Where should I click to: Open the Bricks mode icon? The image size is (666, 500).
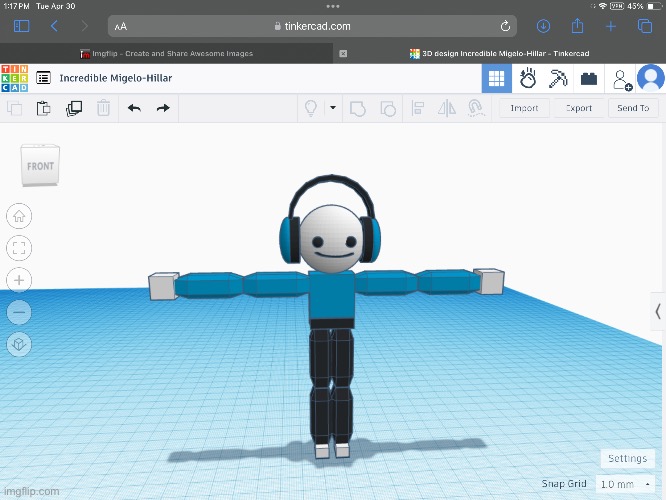(x=589, y=79)
